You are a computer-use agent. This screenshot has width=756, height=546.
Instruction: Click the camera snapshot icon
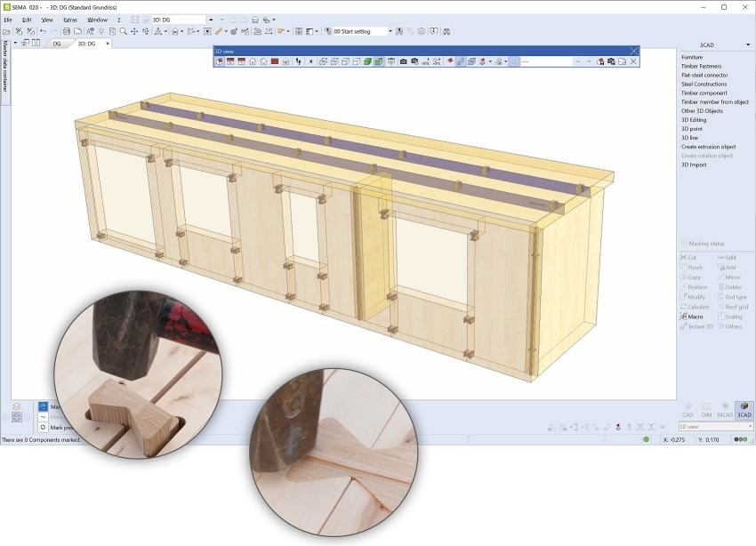[403, 61]
